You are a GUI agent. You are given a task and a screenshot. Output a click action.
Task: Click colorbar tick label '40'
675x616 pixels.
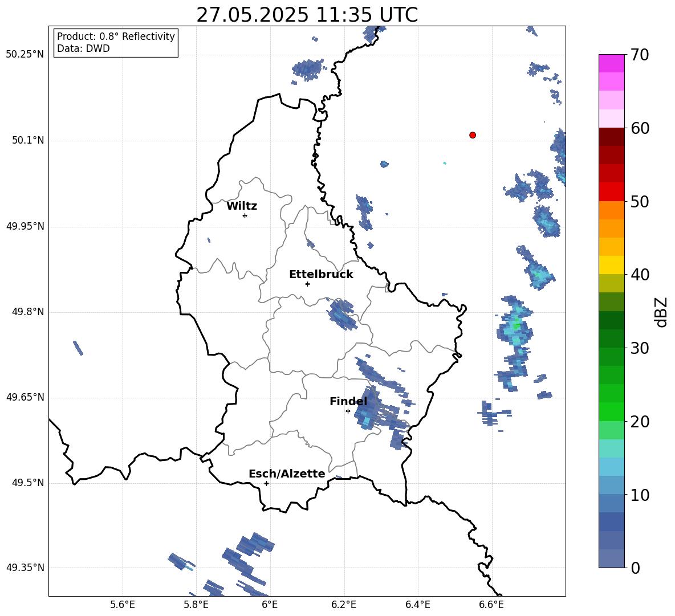point(640,275)
